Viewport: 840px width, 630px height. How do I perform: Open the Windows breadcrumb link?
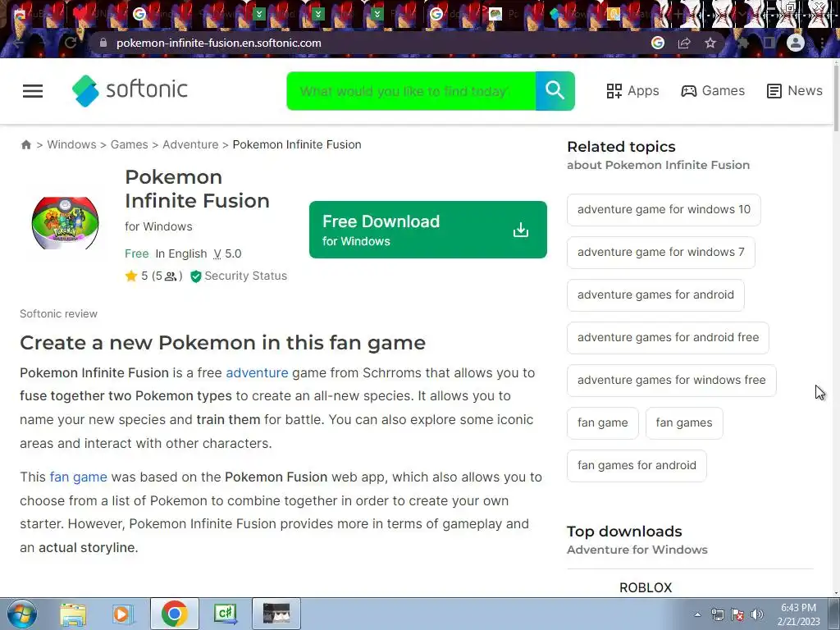tap(72, 144)
